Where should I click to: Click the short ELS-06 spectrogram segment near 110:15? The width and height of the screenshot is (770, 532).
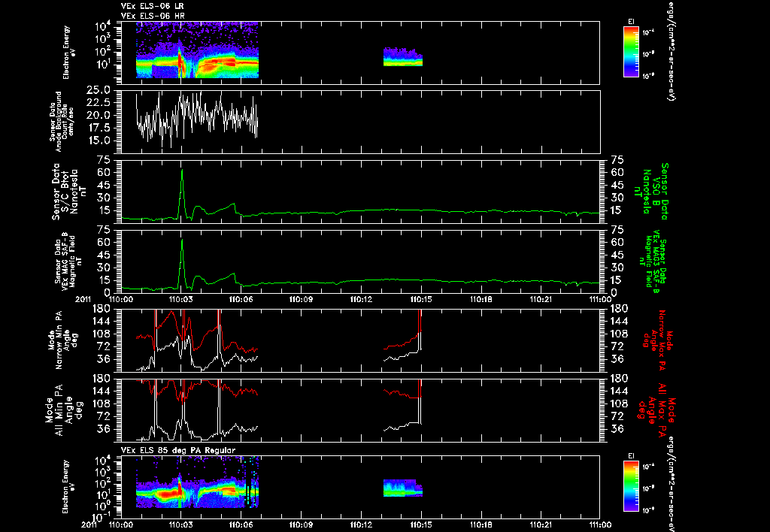(x=403, y=57)
